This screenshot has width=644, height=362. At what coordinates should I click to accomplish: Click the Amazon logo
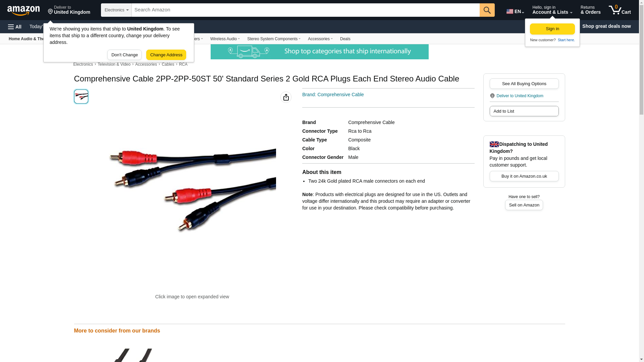tap(23, 10)
